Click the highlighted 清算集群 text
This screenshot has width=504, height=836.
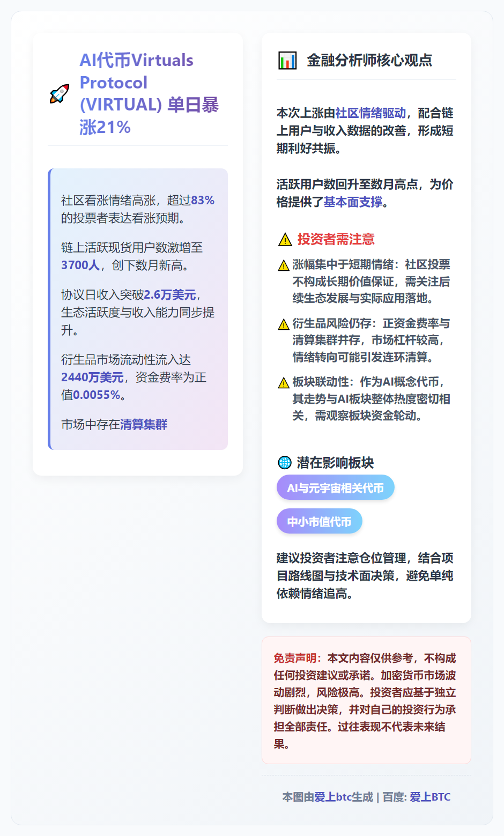(144, 425)
